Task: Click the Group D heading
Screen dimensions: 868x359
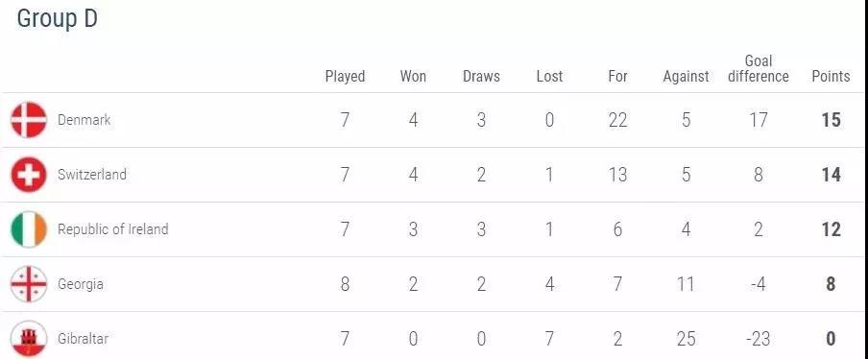Action: click(57, 19)
